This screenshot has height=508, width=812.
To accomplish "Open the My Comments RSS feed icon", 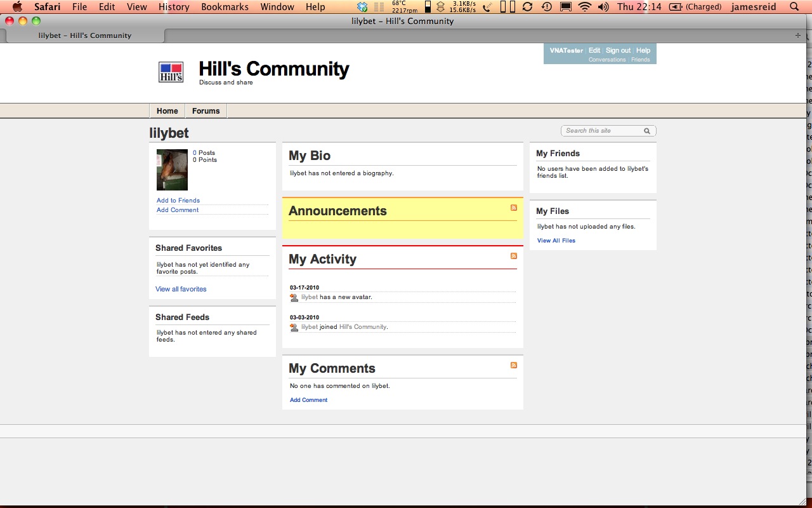I will point(514,365).
